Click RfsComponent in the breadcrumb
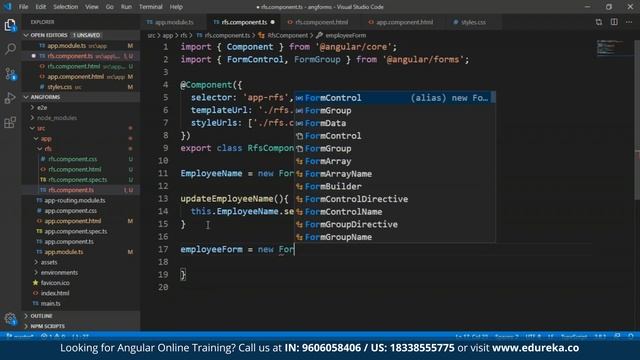Image resolution: width=640 pixels, height=360 pixels. coord(287,36)
